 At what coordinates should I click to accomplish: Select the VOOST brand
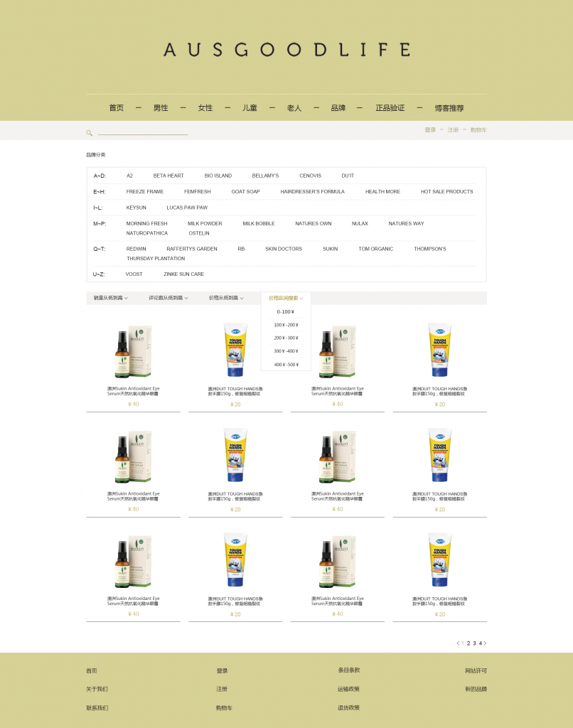click(134, 274)
